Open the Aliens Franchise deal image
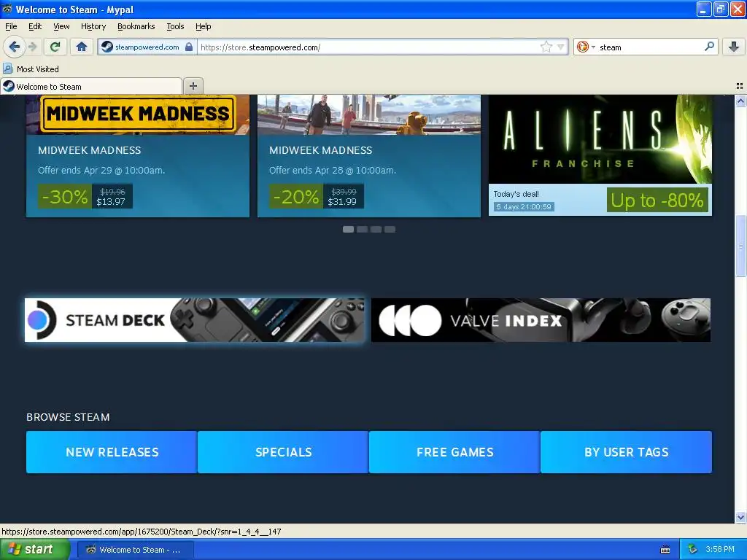 coord(600,139)
